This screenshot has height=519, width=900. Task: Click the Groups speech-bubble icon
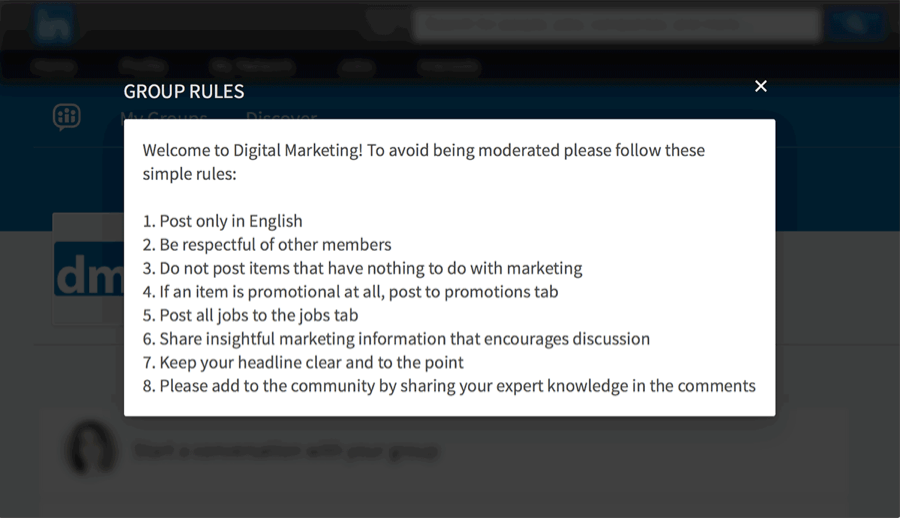[x=67, y=117]
